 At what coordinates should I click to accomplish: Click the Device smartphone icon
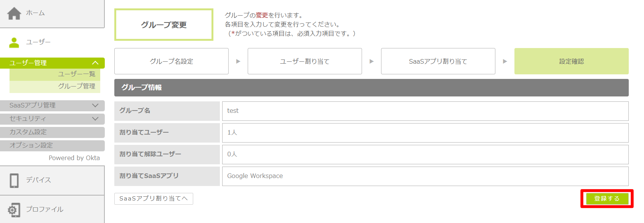14,180
